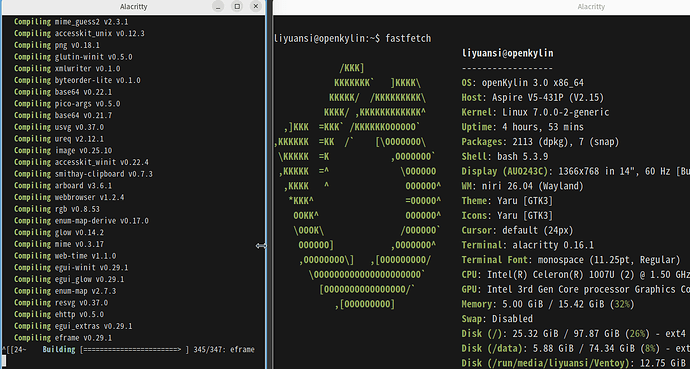Image resolution: width=690 pixels, height=369 pixels.
Task: Click the 'Compiling pico-args v0.5.0' line
Action: point(67,104)
